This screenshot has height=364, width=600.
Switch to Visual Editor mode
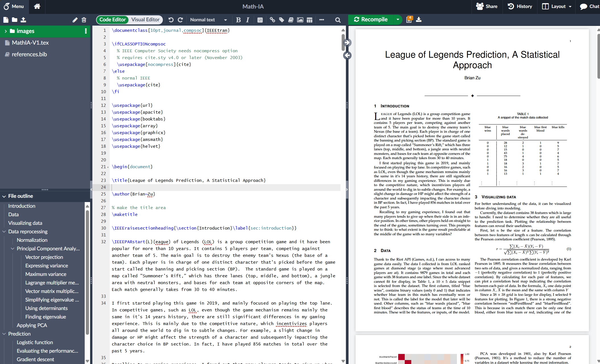coord(145,20)
